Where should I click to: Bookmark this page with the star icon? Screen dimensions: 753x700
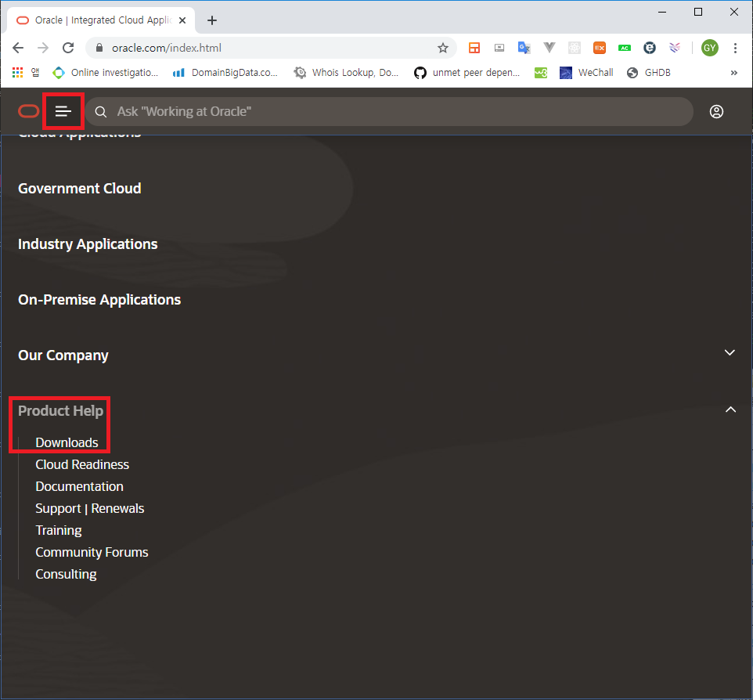coord(443,48)
